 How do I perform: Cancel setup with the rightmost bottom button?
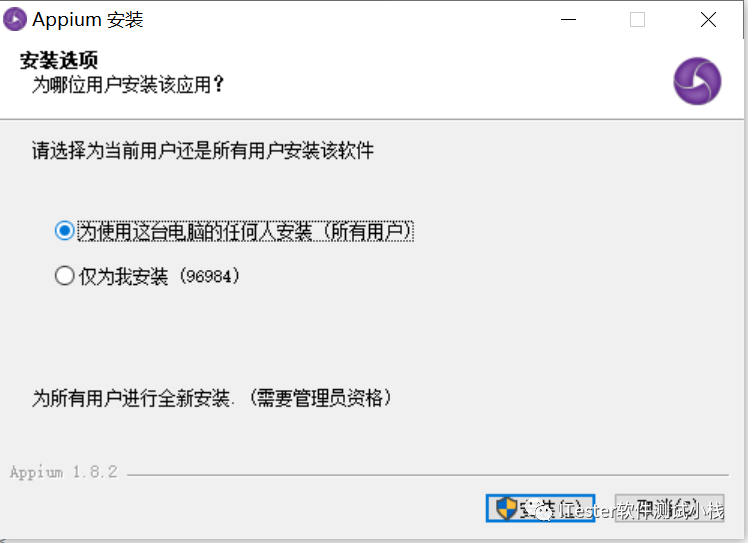pos(669,508)
